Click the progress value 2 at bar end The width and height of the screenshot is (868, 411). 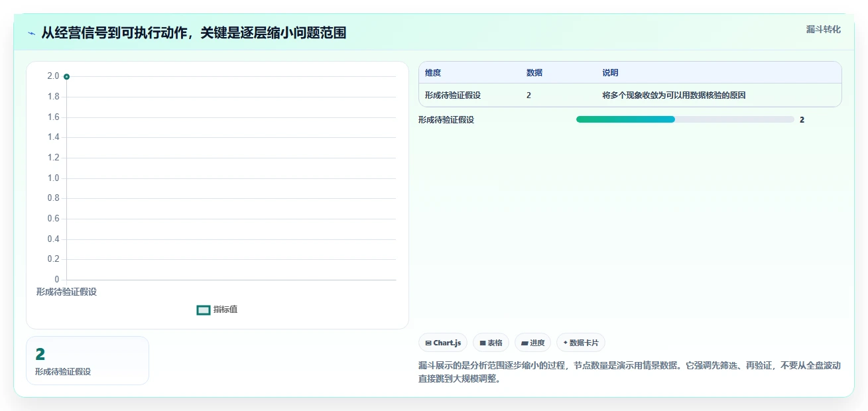pos(802,120)
